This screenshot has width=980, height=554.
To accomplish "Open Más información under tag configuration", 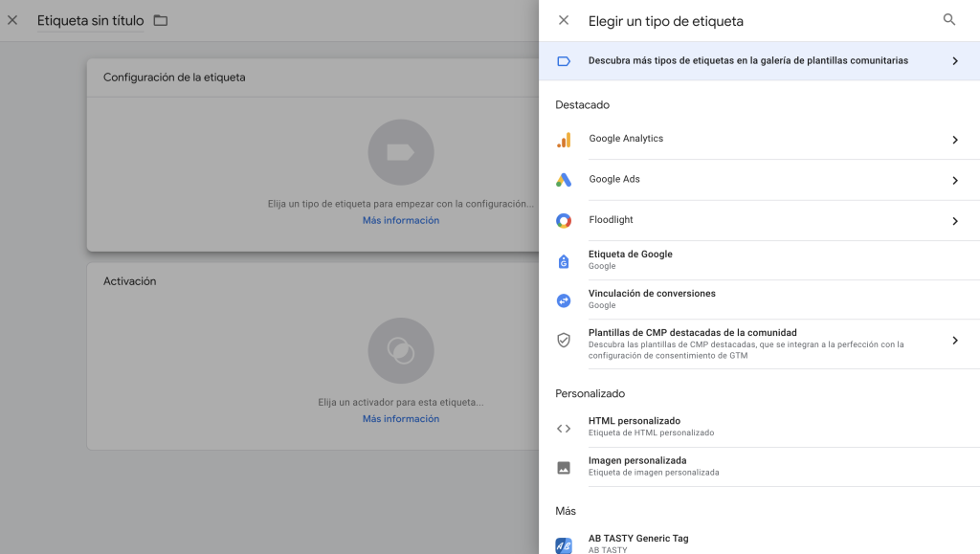I will click(401, 220).
